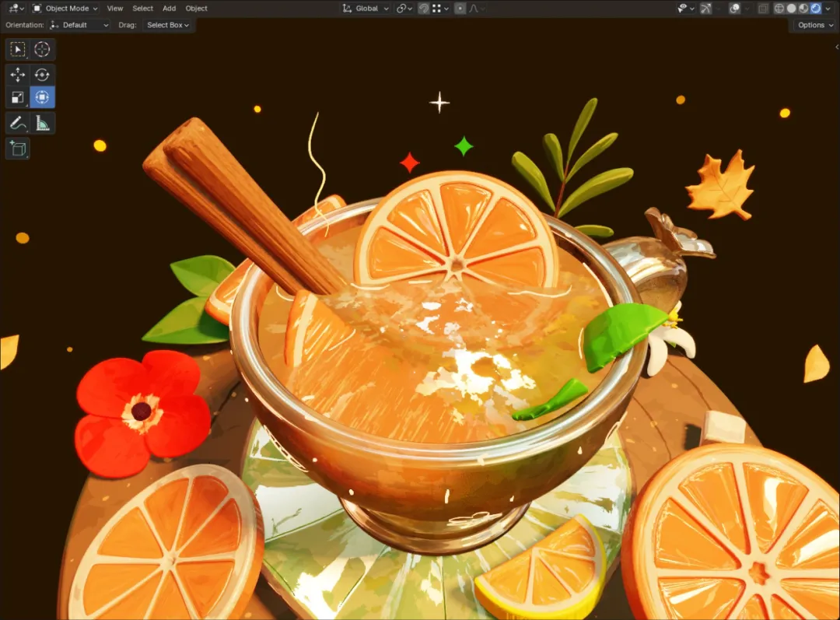Image resolution: width=840 pixels, height=620 pixels.
Task: Activate the 3D Cursor tool
Action: (x=42, y=49)
